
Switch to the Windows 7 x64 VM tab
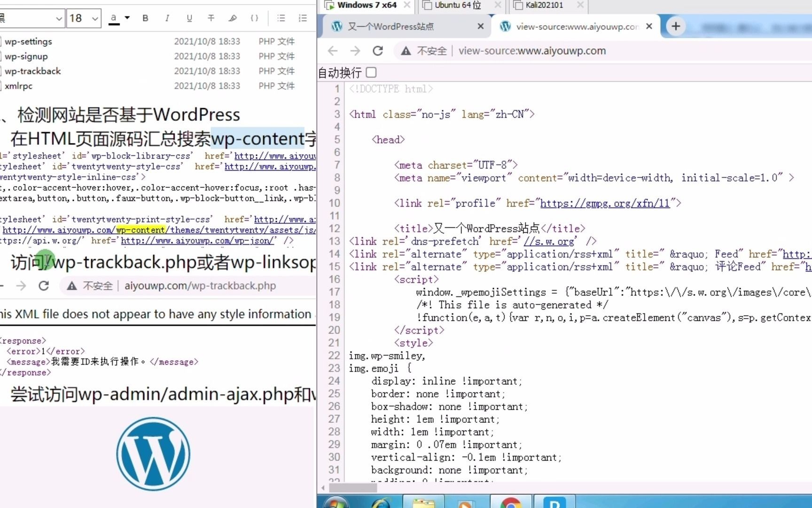pyautogui.click(x=367, y=5)
